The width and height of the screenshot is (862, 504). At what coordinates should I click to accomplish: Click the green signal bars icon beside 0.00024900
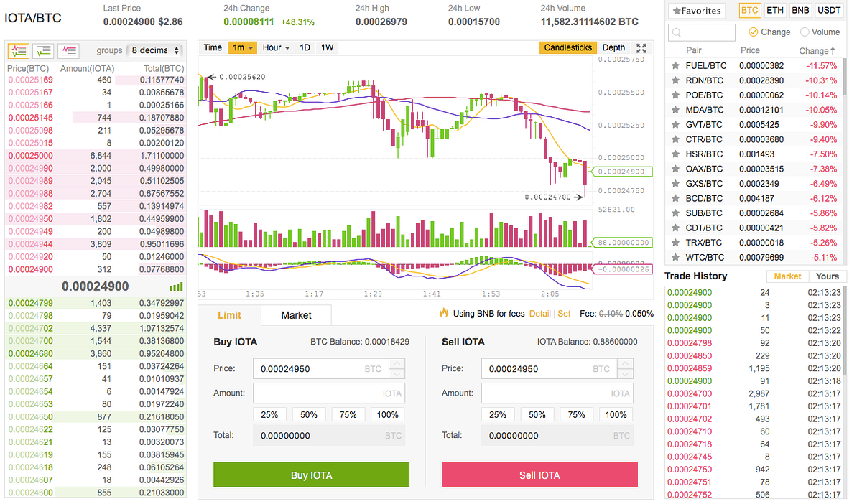coord(176,286)
